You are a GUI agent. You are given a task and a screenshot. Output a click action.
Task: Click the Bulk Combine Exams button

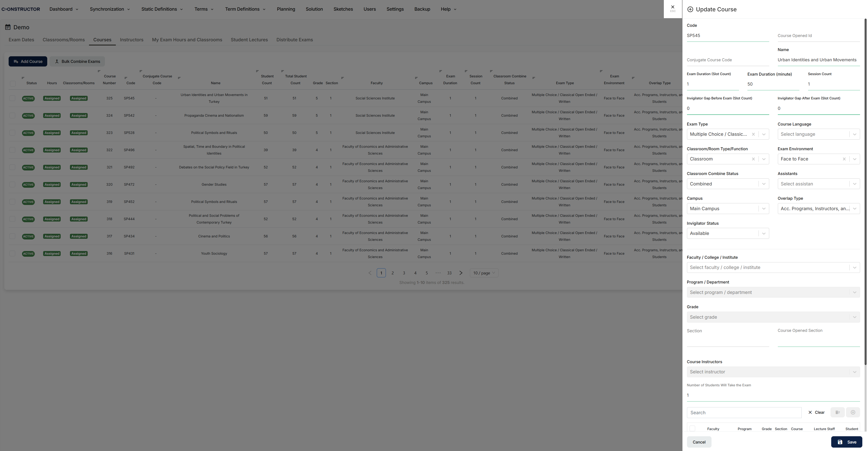tap(77, 61)
